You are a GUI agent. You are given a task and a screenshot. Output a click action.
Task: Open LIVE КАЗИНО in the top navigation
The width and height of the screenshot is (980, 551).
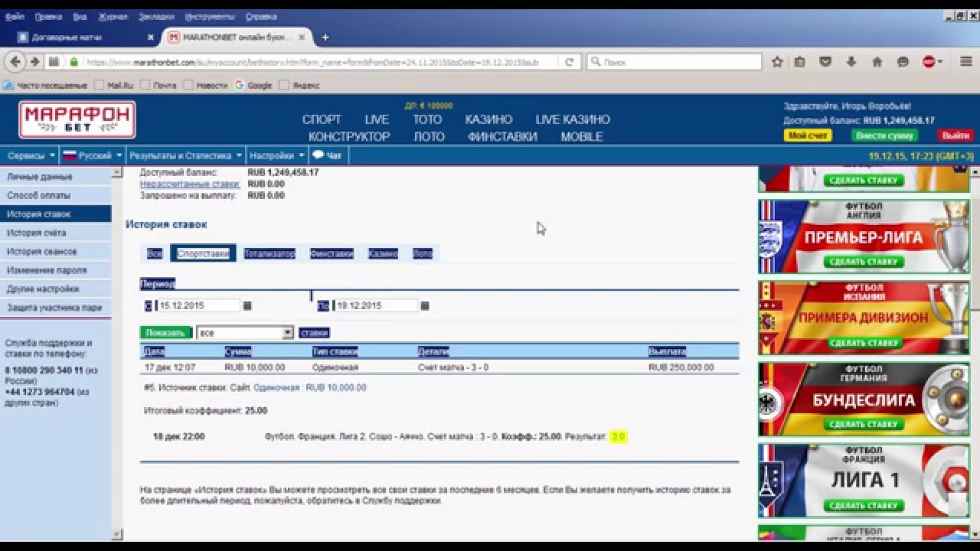[x=573, y=119]
